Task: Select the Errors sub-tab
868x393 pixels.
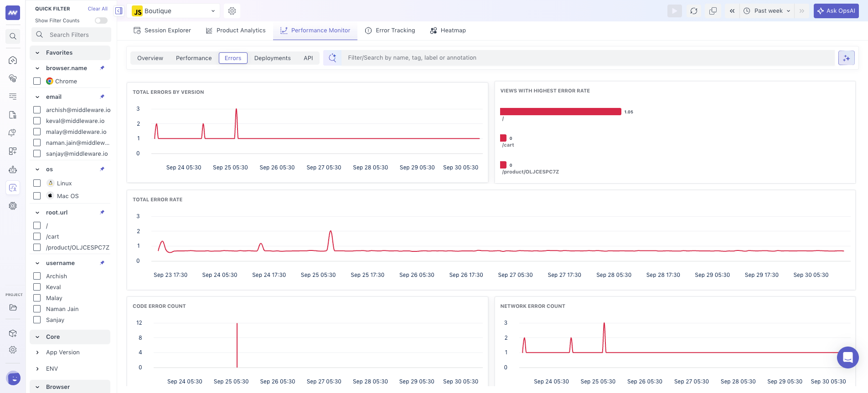Action: (233, 58)
